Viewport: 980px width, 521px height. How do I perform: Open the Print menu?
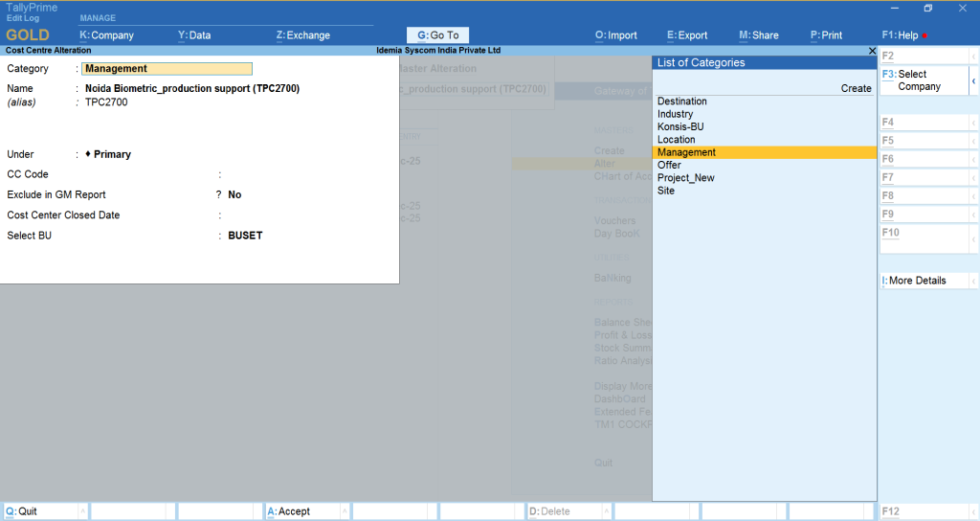pos(826,35)
